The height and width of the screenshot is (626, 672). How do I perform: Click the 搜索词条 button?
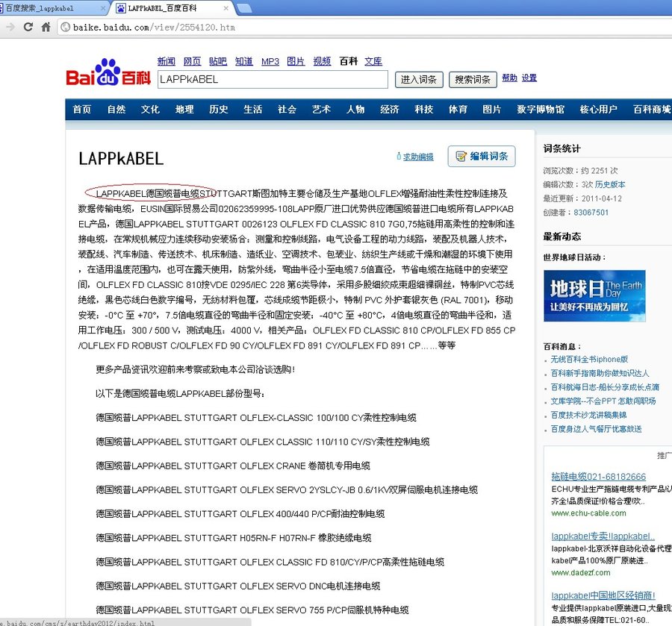[x=473, y=80]
